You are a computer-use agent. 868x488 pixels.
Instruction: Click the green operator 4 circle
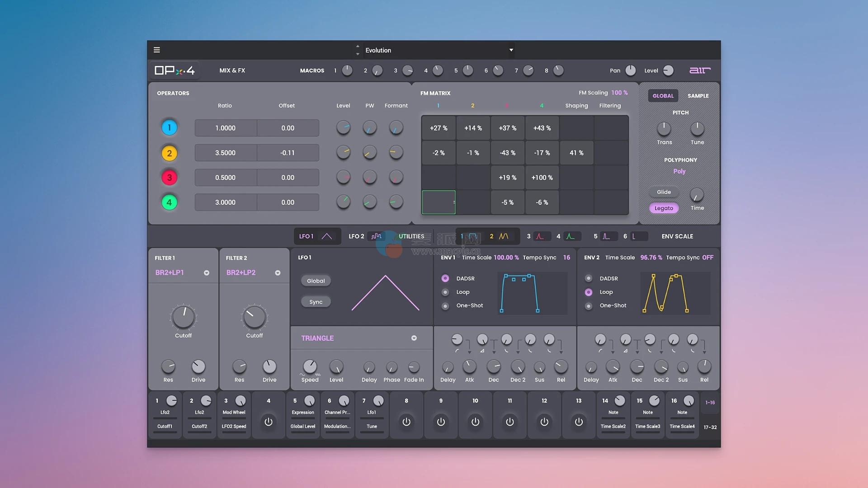pyautogui.click(x=170, y=202)
